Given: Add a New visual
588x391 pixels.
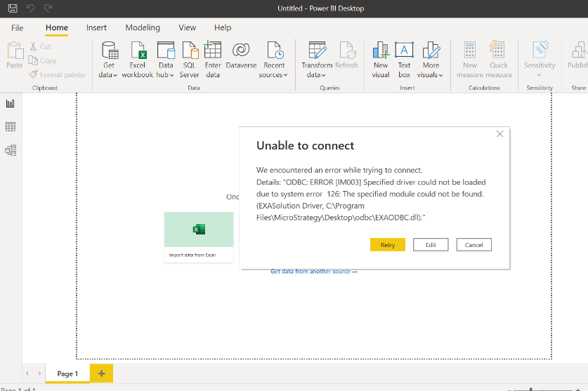Looking at the screenshot, I should pyautogui.click(x=381, y=60).
